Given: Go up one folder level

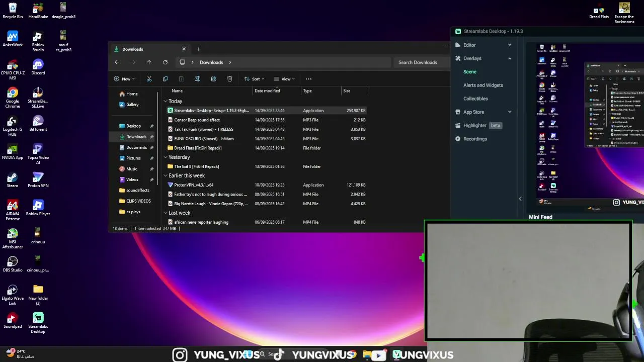Looking at the screenshot, I should pos(149,62).
